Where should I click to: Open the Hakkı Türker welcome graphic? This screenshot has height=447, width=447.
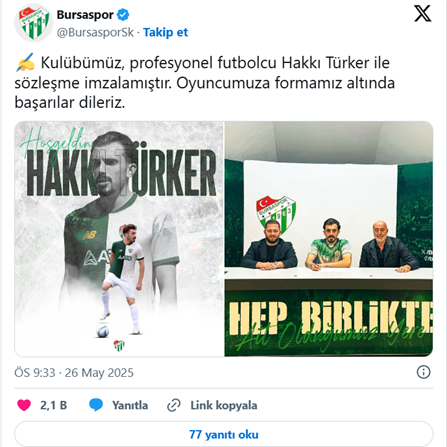(x=119, y=239)
